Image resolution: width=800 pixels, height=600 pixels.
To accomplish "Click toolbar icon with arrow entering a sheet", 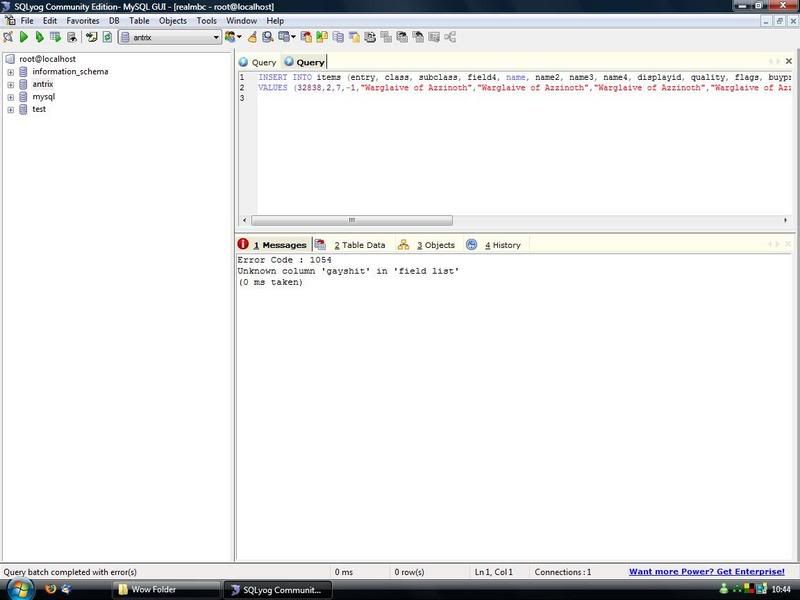I will click(x=91, y=37).
